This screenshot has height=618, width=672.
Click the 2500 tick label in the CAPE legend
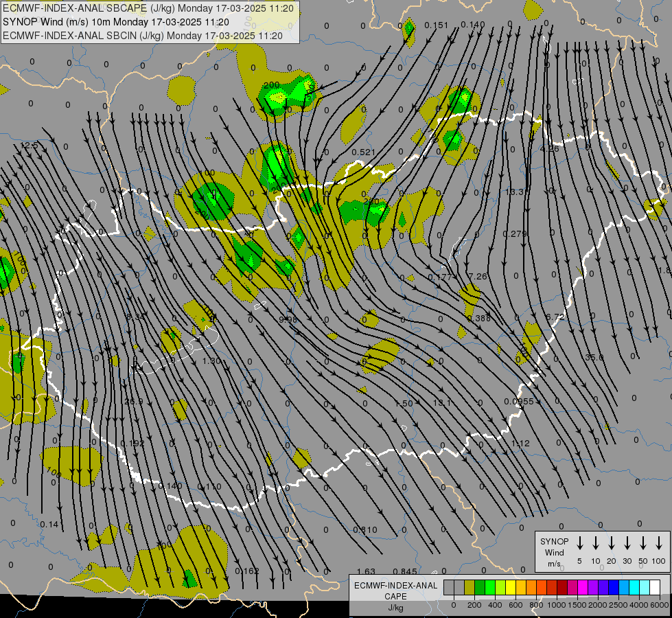pyautogui.click(x=618, y=605)
